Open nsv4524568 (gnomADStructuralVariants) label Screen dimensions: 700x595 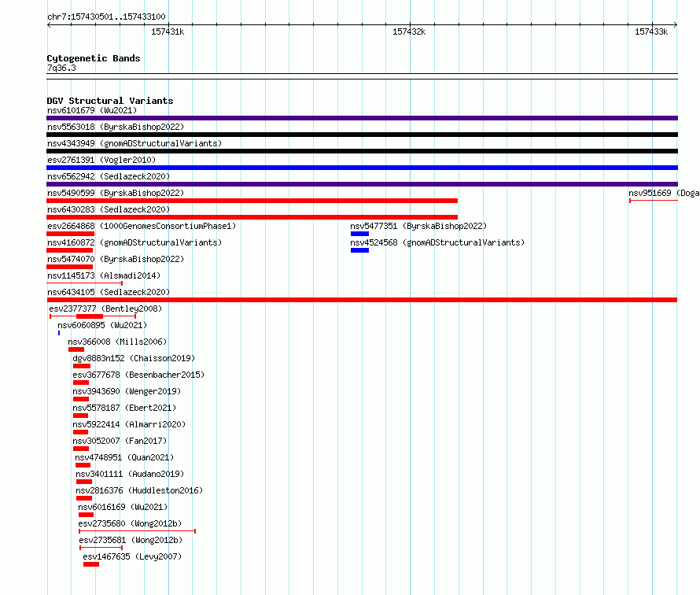(x=437, y=242)
